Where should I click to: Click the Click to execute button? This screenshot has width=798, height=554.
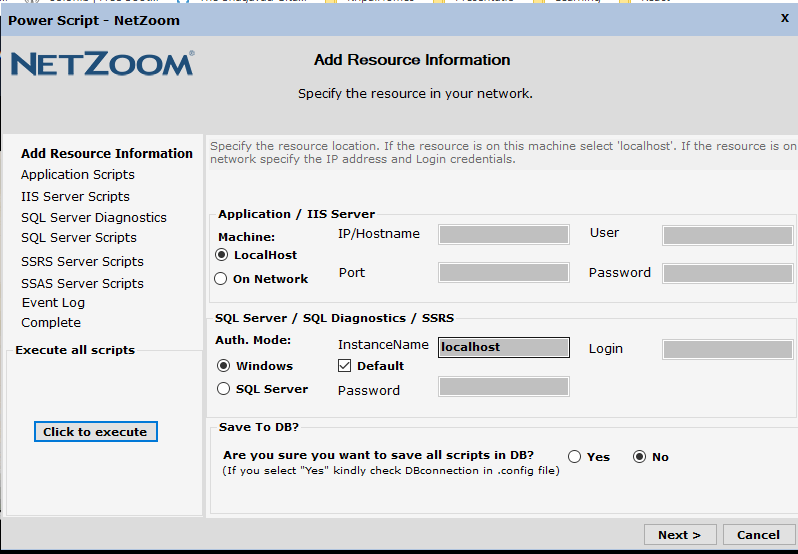[96, 431]
